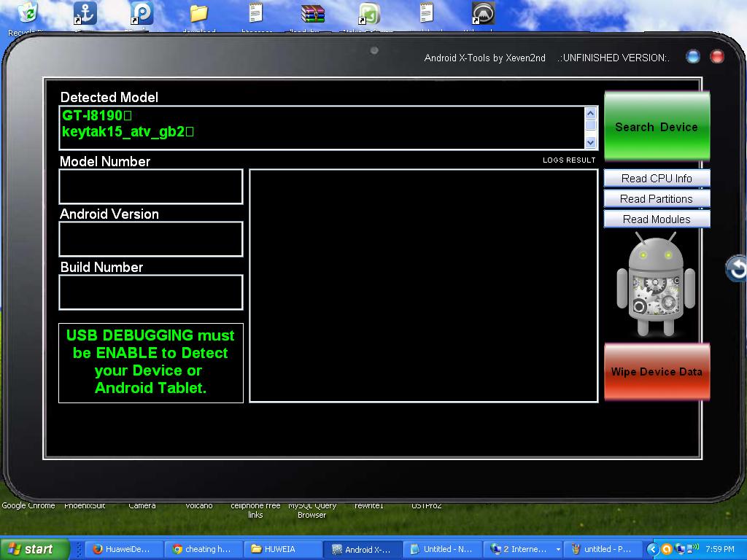Image resolution: width=747 pixels, height=560 pixels.
Task: Click the circular arrow icon at right edge
Action: tap(737, 268)
